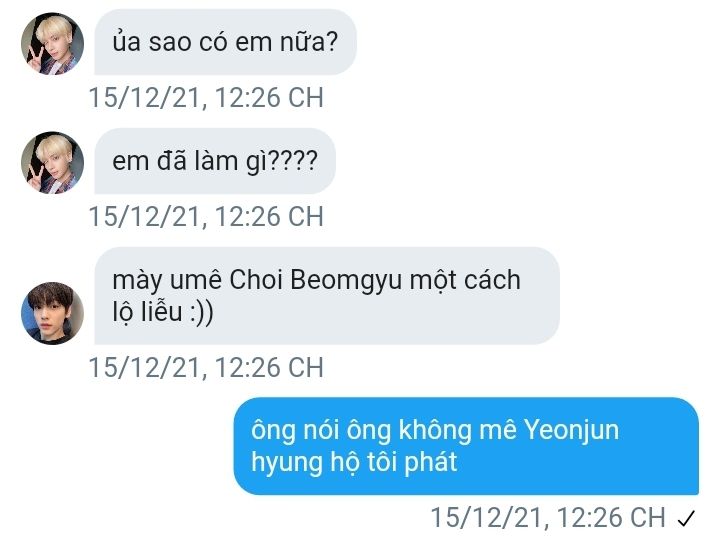Click the line "hyung hộ tôi phát"
The height and width of the screenshot is (541, 720).
pos(354,462)
